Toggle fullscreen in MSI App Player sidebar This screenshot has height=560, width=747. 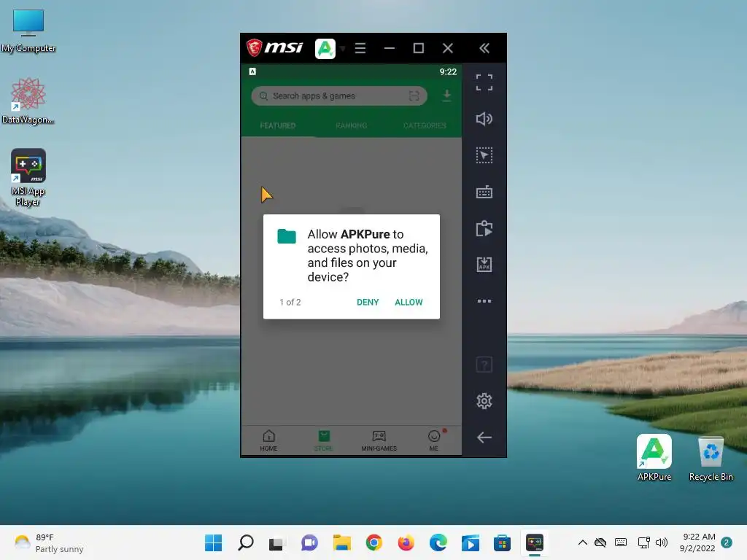[x=484, y=82]
